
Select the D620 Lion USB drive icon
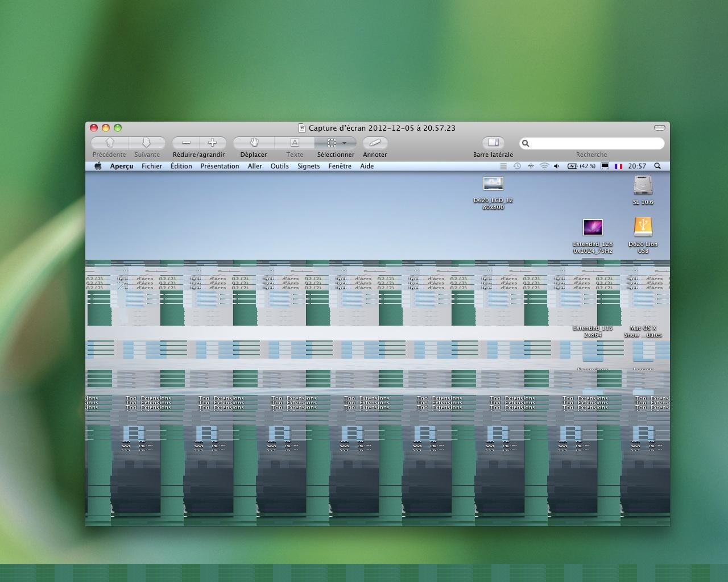coord(643,228)
